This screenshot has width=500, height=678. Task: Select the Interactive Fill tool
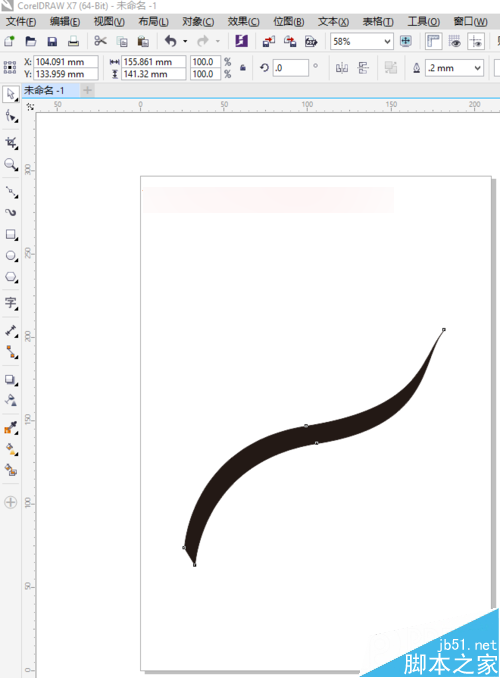pos(11,449)
